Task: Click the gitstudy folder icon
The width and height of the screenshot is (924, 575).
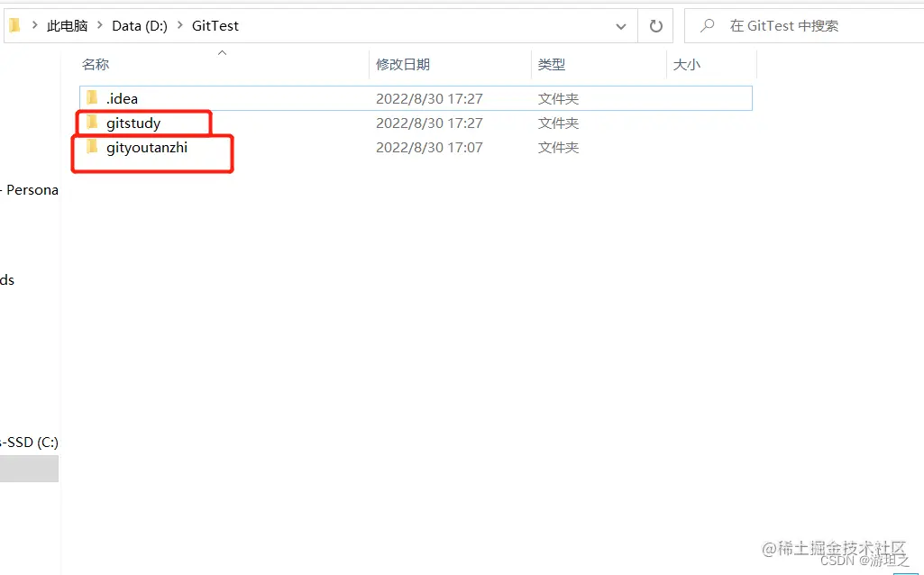Action: pyautogui.click(x=92, y=123)
